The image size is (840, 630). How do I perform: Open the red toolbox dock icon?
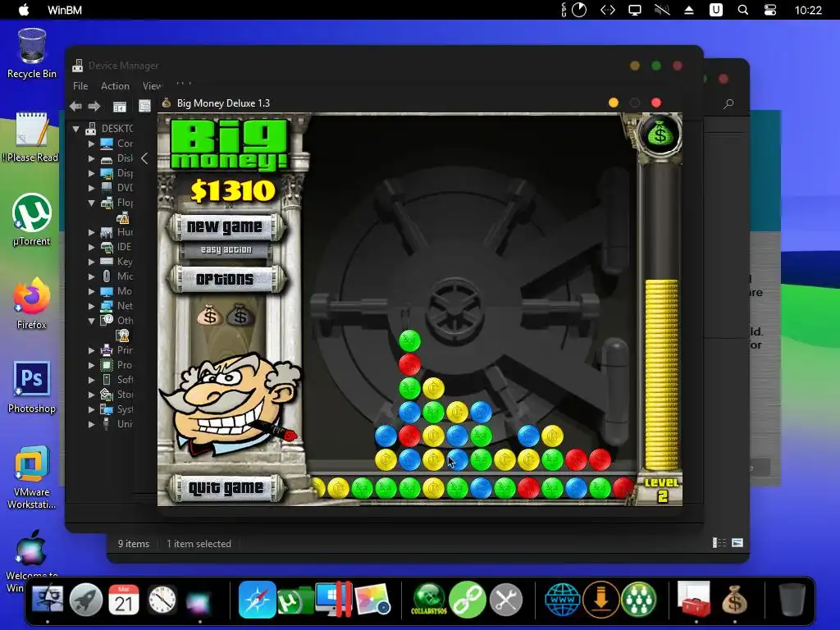click(x=694, y=600)
